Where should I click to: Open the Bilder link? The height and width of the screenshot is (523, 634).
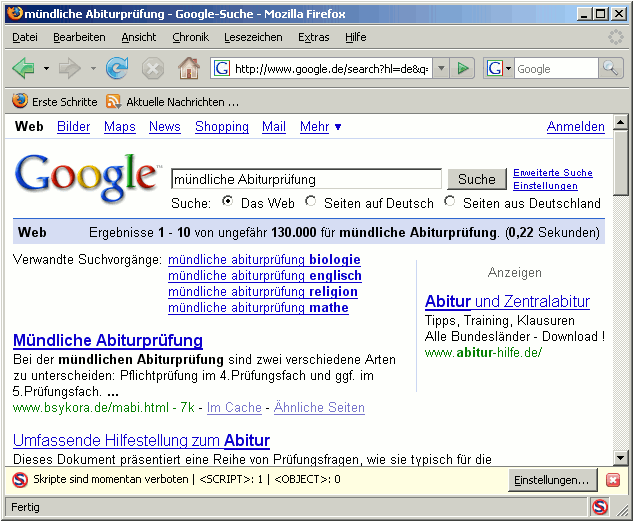pos(73,127)
